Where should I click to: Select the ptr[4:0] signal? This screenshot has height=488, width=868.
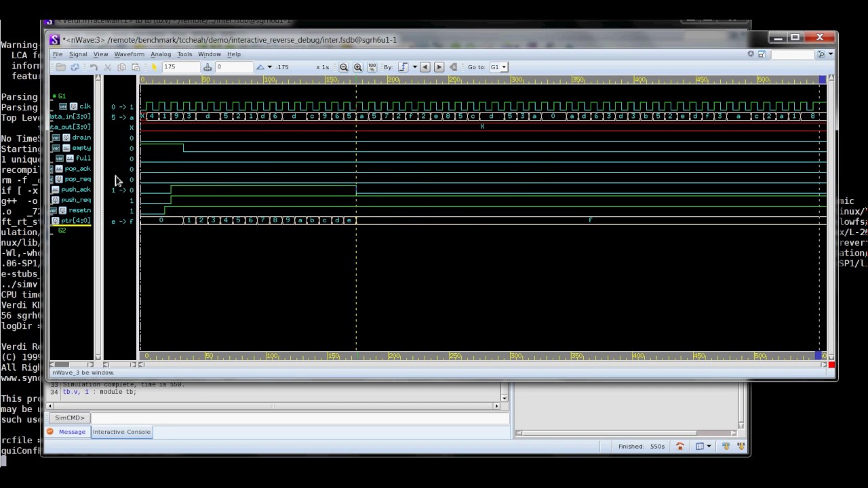(x=76, y=221)
